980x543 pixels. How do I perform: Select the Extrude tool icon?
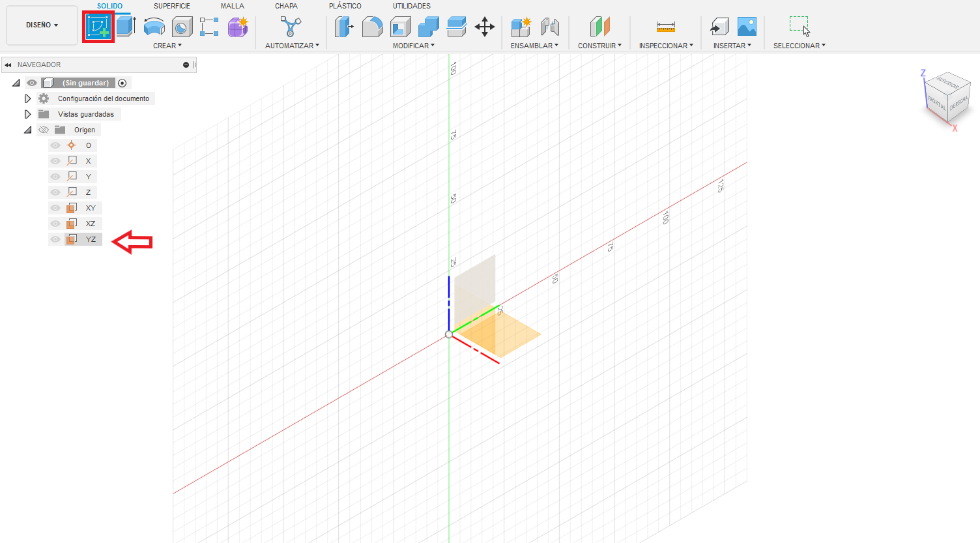click(126, 27)
